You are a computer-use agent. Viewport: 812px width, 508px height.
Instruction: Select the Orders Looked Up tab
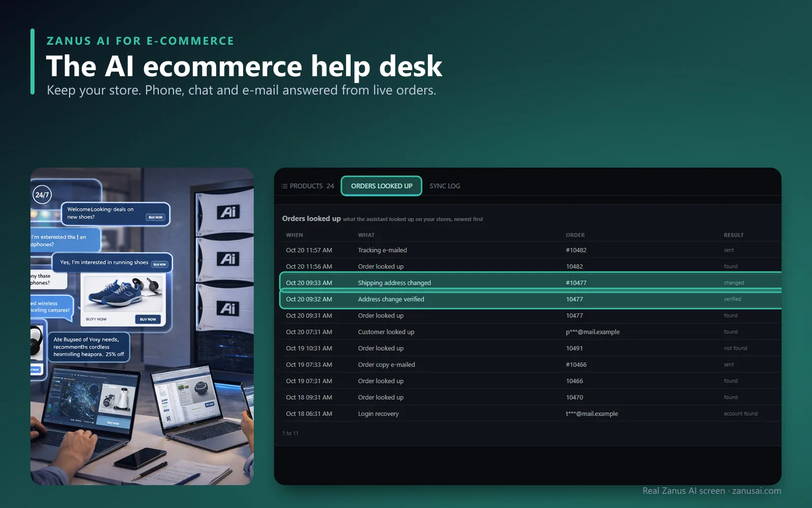[382, 186]
